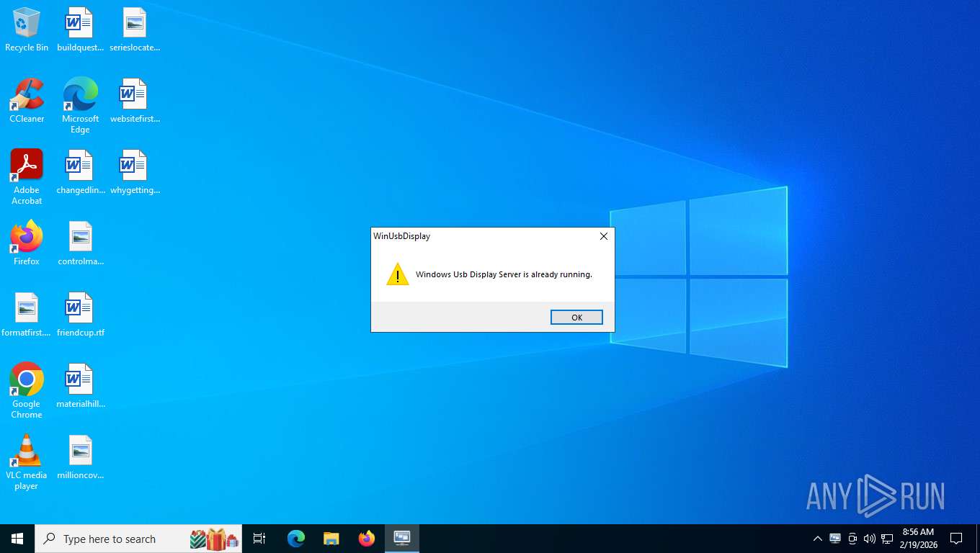Open the Windows Start menu

click(x=17, y=539)
